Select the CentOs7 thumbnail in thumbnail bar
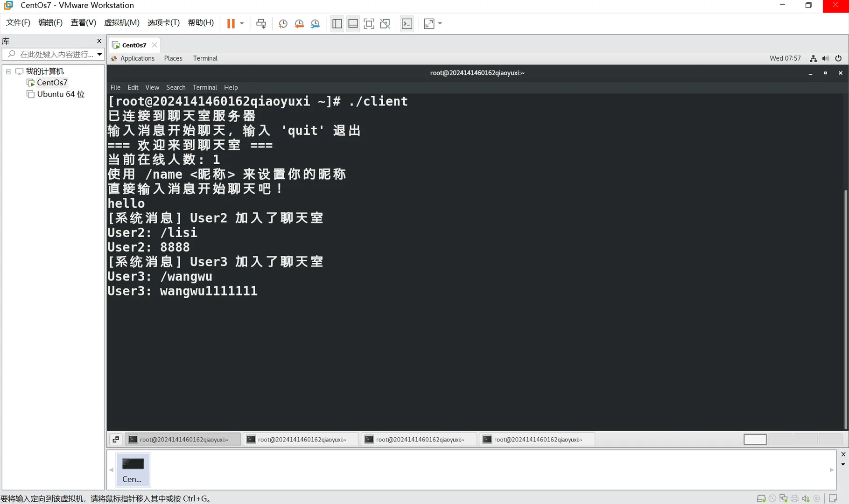This screenshot has width=849, height=504. [133, 470]
